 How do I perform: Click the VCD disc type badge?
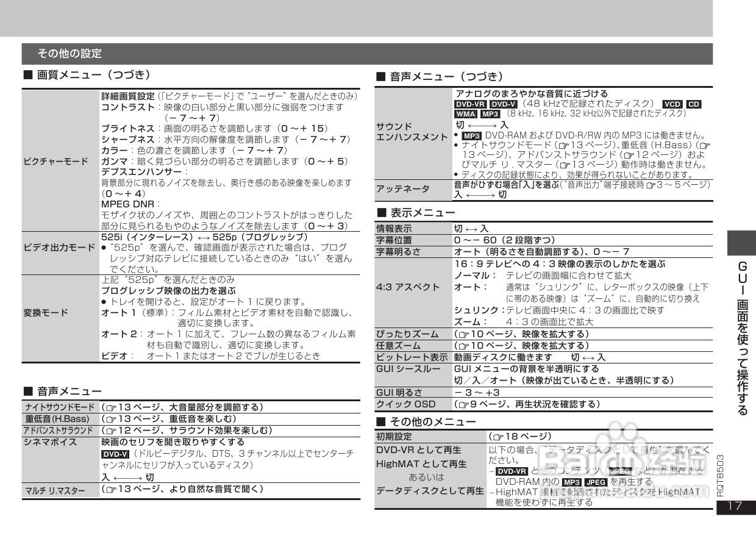point(672,104)
